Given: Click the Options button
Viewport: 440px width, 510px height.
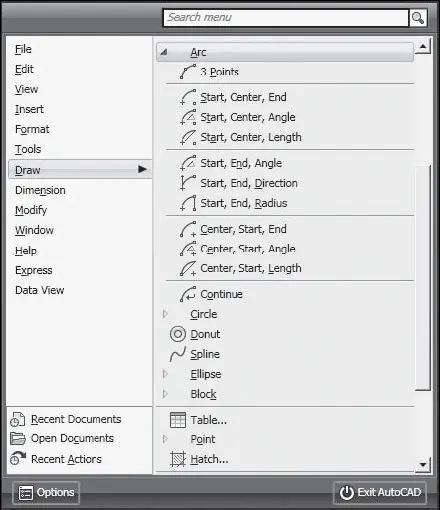Looking at the screenshot, I should click(46, 492).
